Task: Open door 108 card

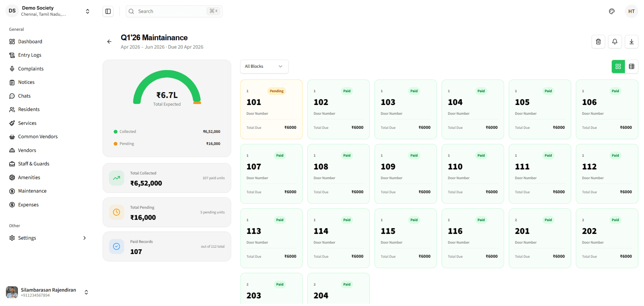Action: [x=338, y=174]
